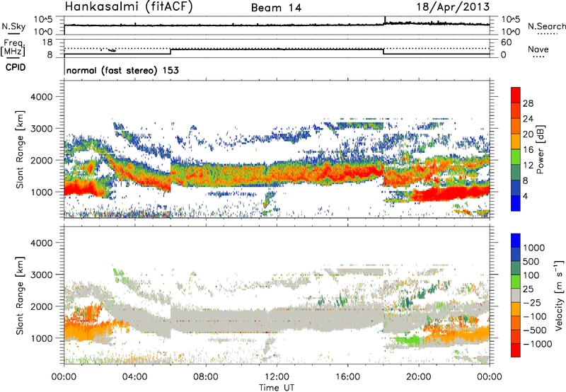This screenshot has width=566, height=392.
Task: Click Slant Range label of velocity panel
Action: point(20,296)
